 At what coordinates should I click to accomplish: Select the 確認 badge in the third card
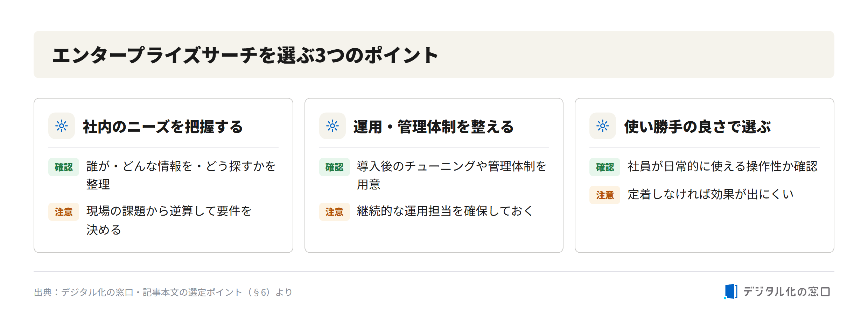pos(605,167)
